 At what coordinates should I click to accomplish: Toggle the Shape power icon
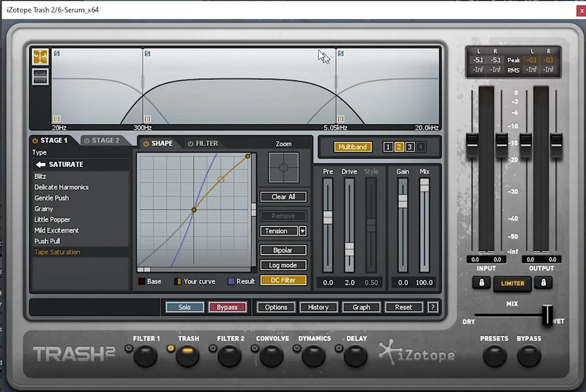[146, 143]
